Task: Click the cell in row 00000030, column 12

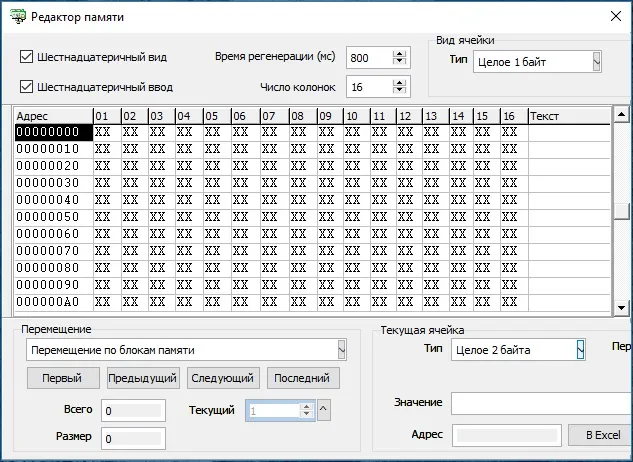Action: pos(409,183)
